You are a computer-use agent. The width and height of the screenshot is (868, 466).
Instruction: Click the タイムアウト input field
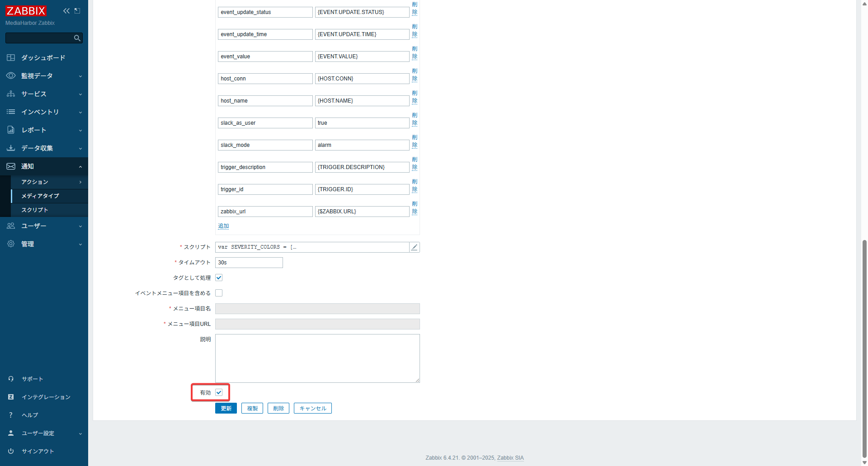pos(249,263)
